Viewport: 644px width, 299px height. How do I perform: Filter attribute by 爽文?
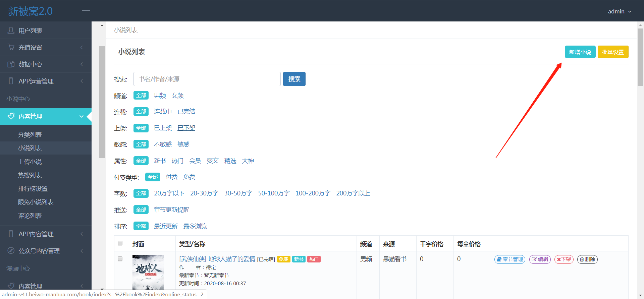[x=213, y=161]
